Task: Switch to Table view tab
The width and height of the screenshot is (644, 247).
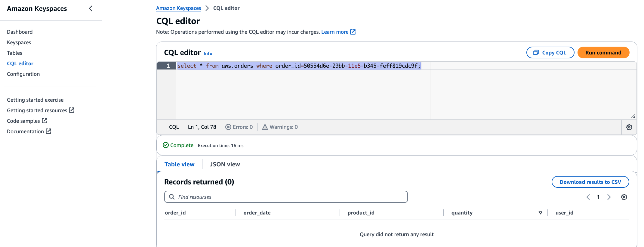Action: [x=180, y=164]
